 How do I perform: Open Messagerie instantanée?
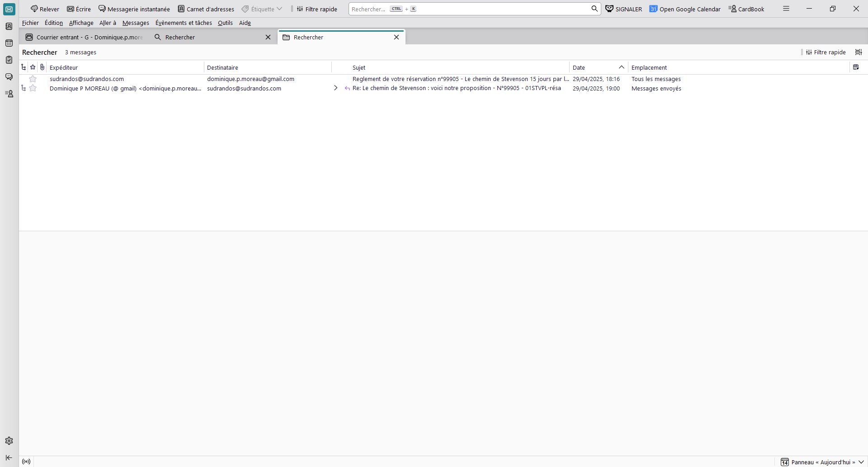[134, 9]
